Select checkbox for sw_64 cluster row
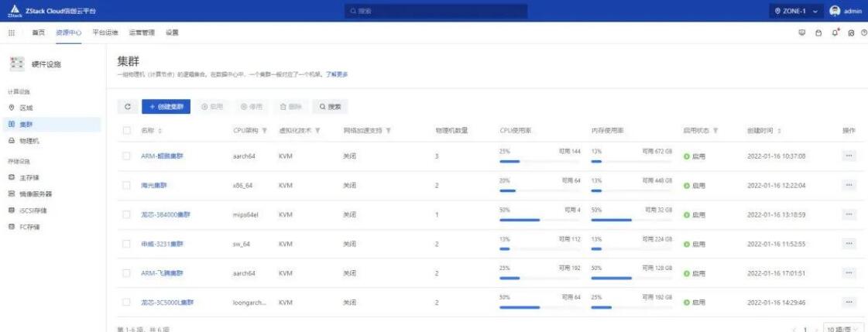This screenshot has height=332, width=868. click(x=127, y=244)
